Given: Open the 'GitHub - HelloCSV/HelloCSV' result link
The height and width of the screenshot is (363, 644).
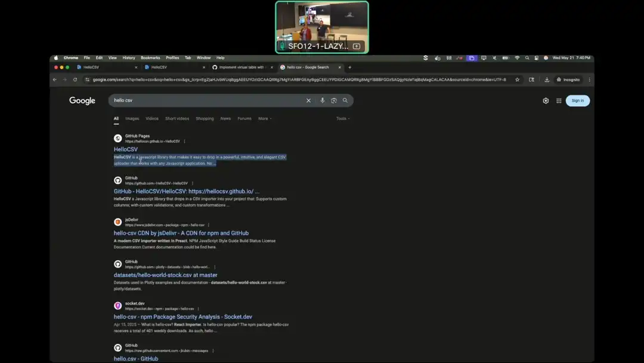Looking at the screenshot, I should point(187,192).
